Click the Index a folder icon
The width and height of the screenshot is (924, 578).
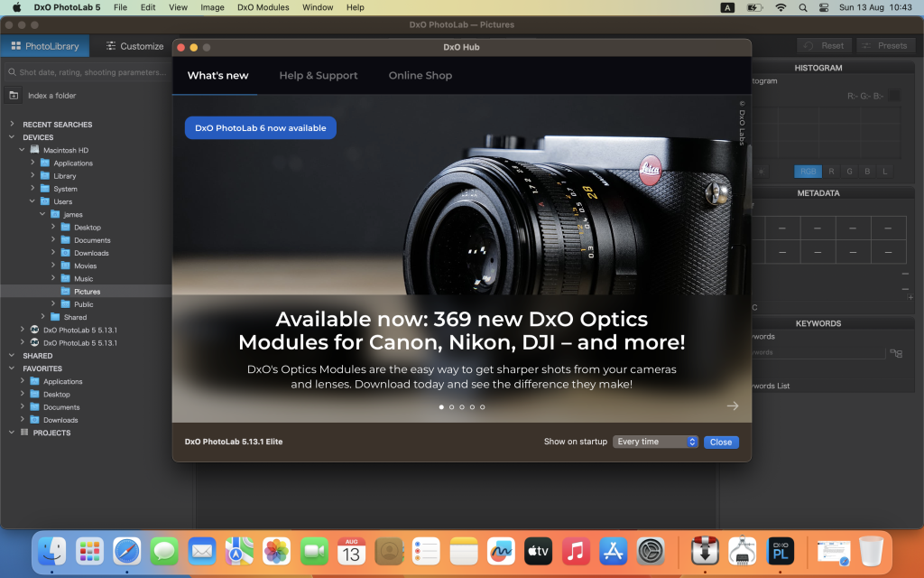(x=14, y=96)
